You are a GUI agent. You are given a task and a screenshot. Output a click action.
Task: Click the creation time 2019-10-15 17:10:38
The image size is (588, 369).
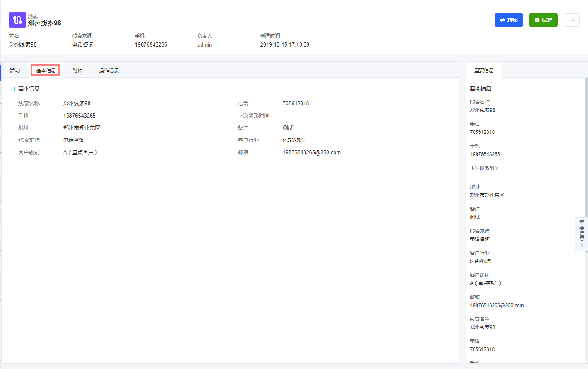coord(284,45)
